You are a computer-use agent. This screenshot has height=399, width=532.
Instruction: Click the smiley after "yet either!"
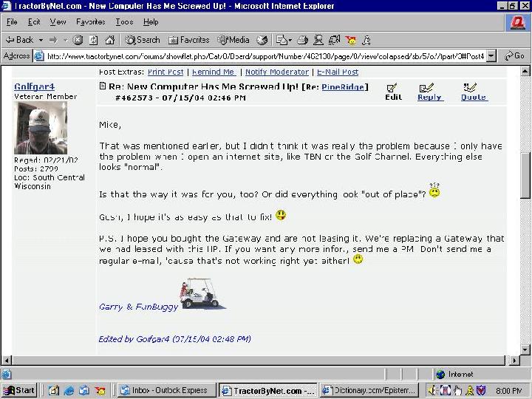[x=358, y=259]
